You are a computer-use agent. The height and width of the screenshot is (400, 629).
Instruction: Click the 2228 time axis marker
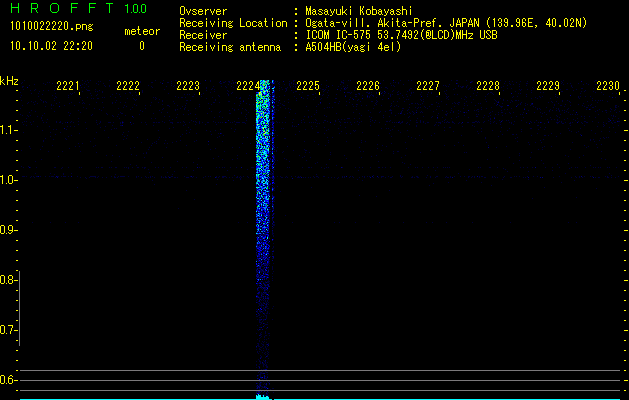pyautogui.click(x=488, y=86)
